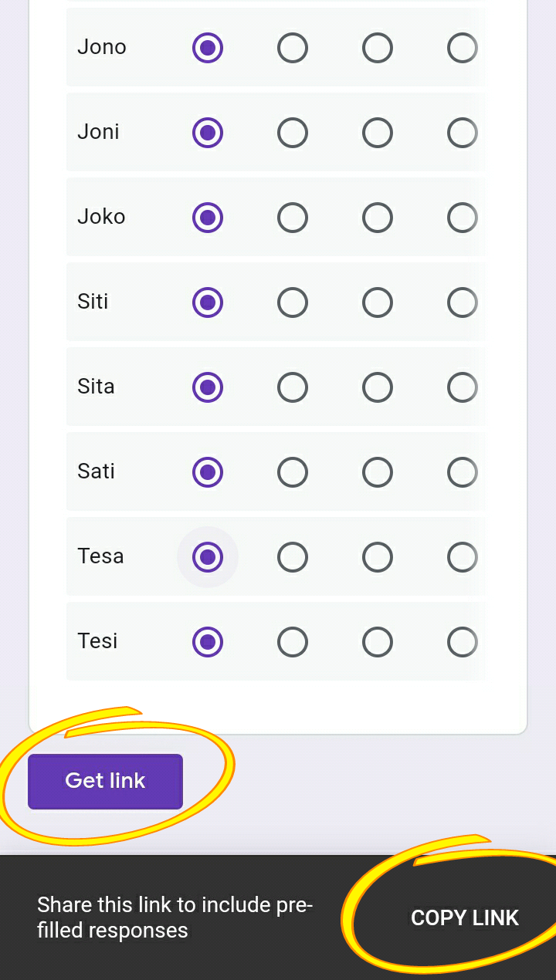Choose third radio option for Sita
This screenshot has height=980, width=556.
(x=377, y=387)
